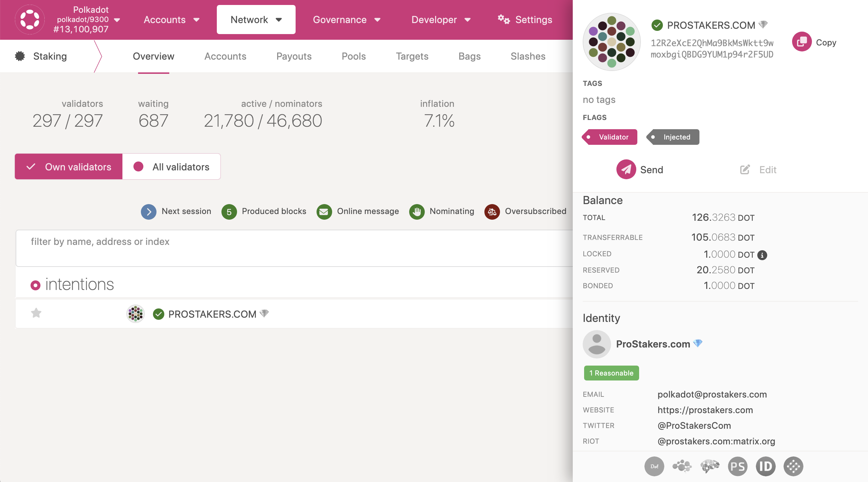The width and height of the screenshot is (868, 482).
Task: Click the PROSTAKERS.COM name in the intentions row
Action: click(x=212, y=314)
